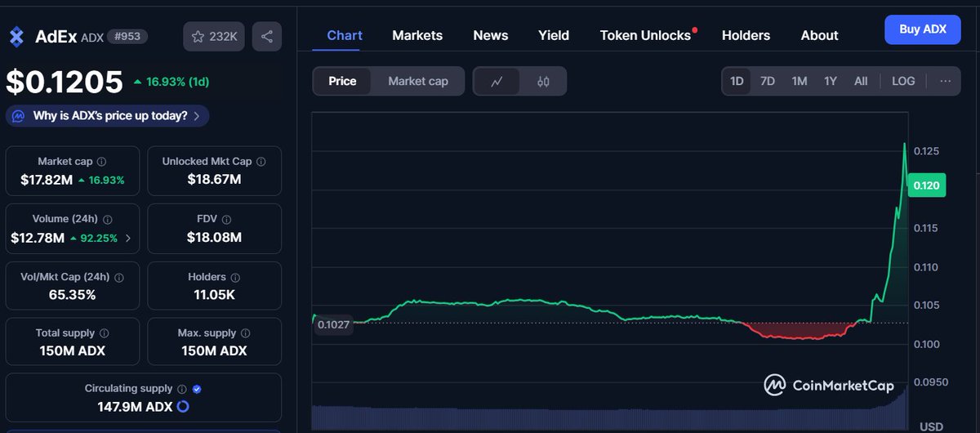Open the News tab
Viewport: 980px width, 433px height.
(491, 35)
